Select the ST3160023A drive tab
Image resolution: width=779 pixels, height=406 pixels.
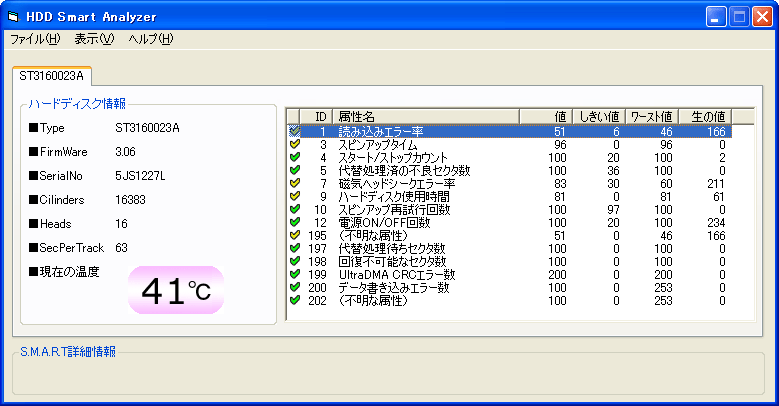click(52, 76)
